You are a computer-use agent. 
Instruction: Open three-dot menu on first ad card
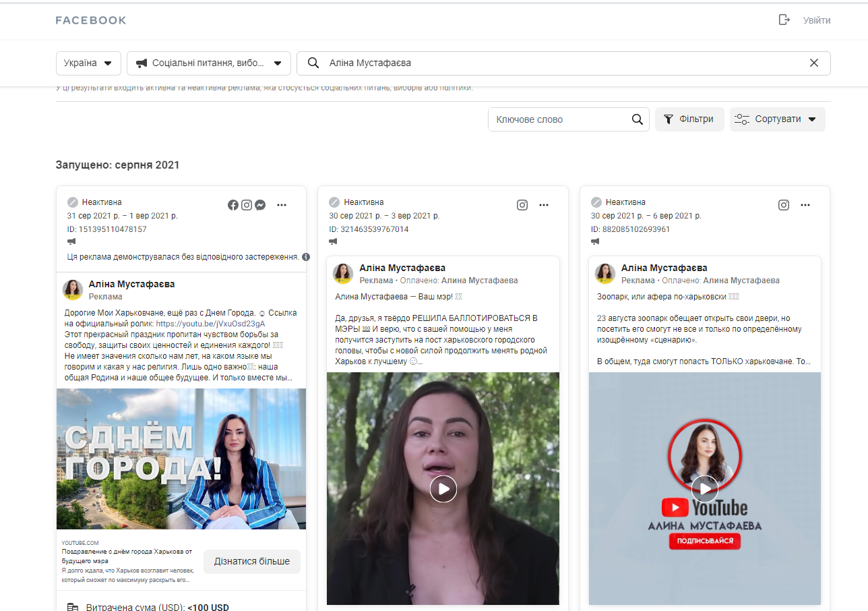[x=282, y=205]
